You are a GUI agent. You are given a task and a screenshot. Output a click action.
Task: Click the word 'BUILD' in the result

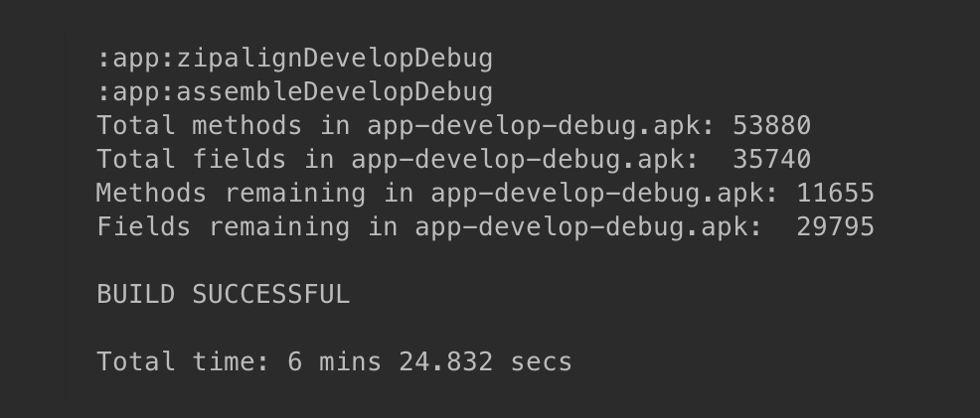coord(135,295)
